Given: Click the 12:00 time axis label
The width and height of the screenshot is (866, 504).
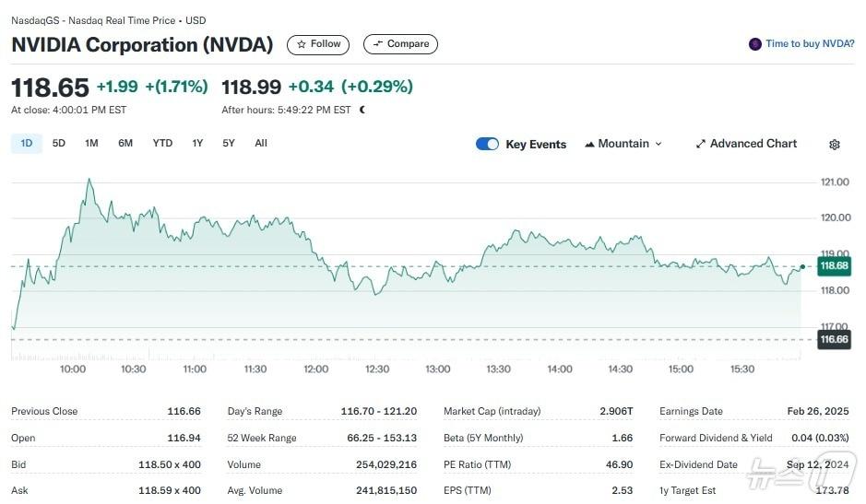Looking at the screenshot, I should 316,369.
